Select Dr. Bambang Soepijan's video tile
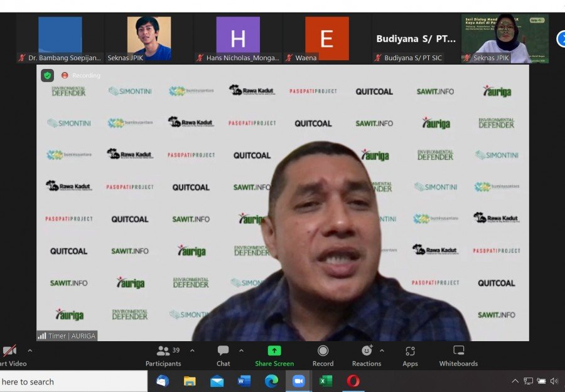The image size is (565, 392). (60, 38)
